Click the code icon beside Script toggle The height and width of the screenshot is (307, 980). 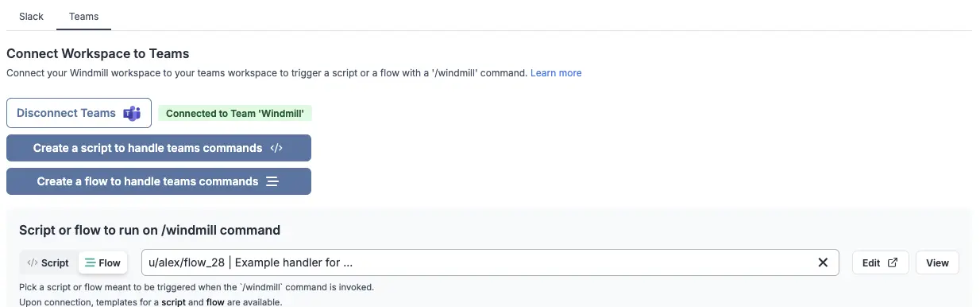(33, 262)
